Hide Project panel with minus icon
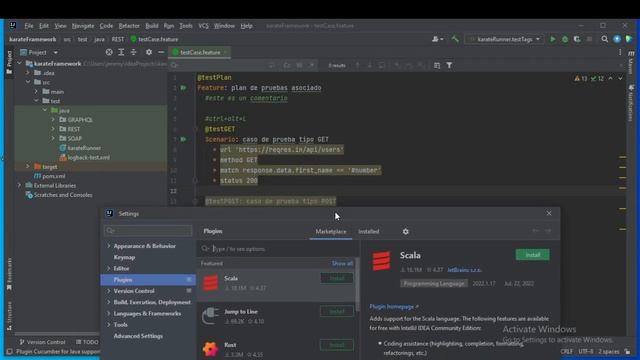Screen dimensions: 640x360 161,52
